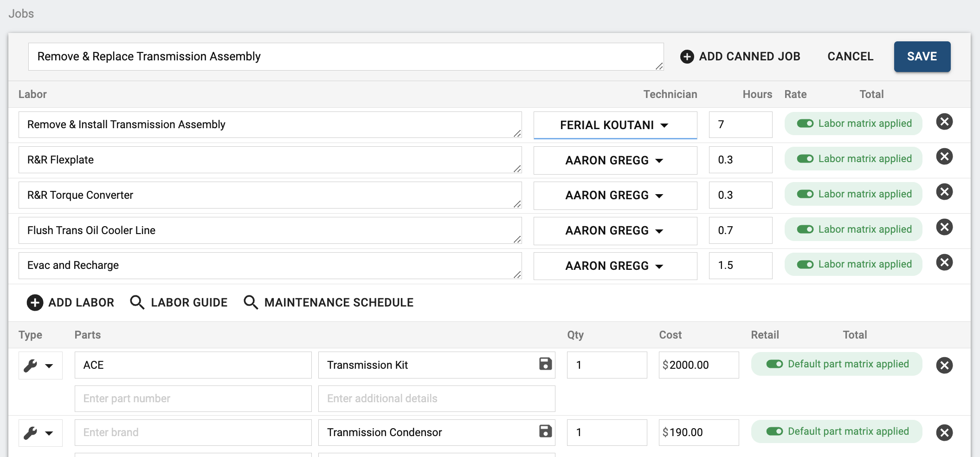Click the Remove & Install Transmission Assembly description field

pos(270,124)
